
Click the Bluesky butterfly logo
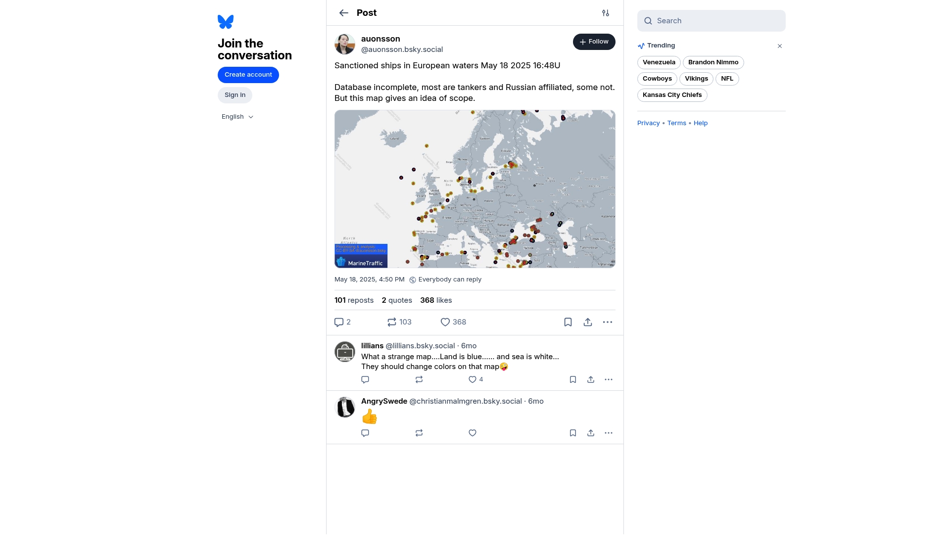point(226,22)
